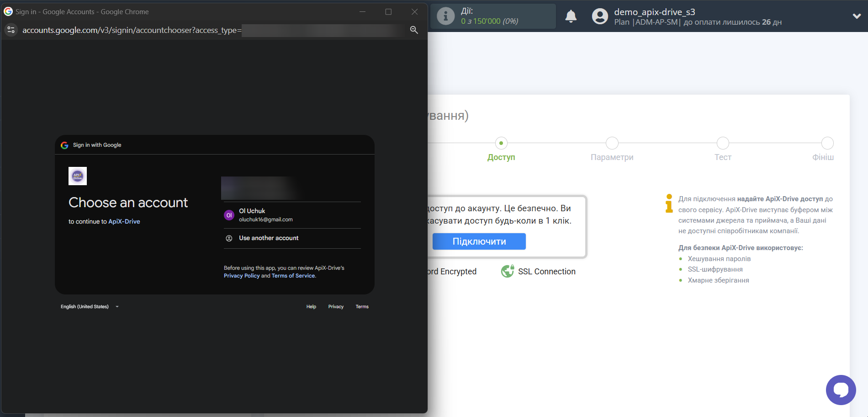Click the Privacy footer link
Viewport: 868px width, 417px height.
click(x=336, y=307)
